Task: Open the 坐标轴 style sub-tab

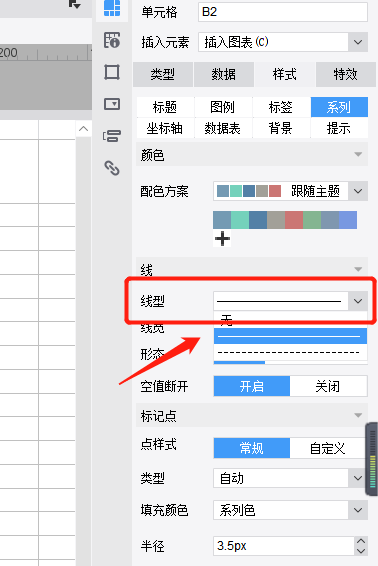Action: point(165,128)
